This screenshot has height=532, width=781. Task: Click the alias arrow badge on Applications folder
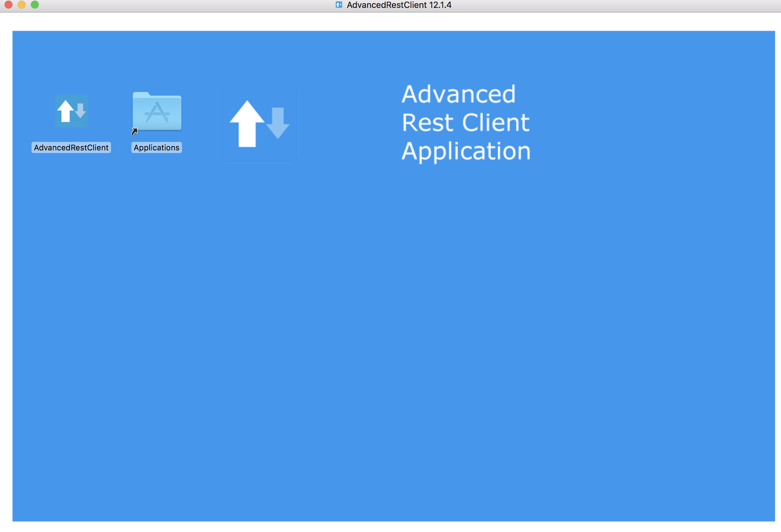(134, 132)
